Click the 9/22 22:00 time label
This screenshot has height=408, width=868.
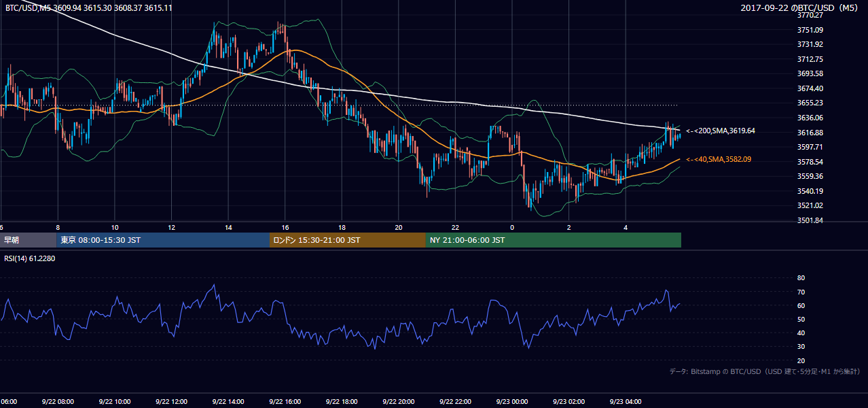pyautogui.click(x=455, y=402)
